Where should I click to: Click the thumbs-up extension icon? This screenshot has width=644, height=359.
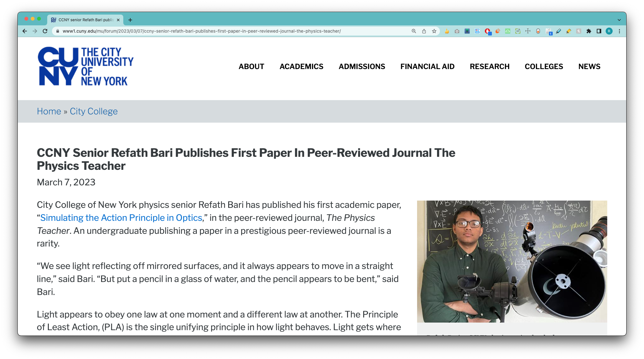[x=447, y=31]
